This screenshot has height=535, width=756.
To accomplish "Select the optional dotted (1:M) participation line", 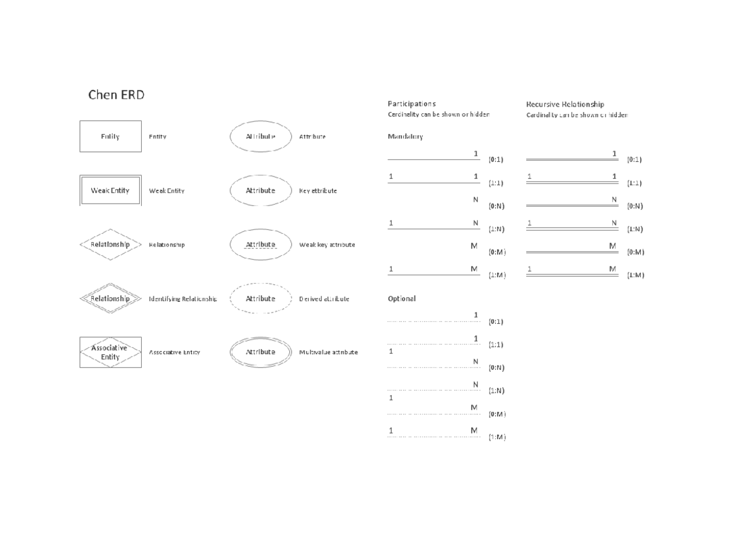I will [x=434, y=436].
